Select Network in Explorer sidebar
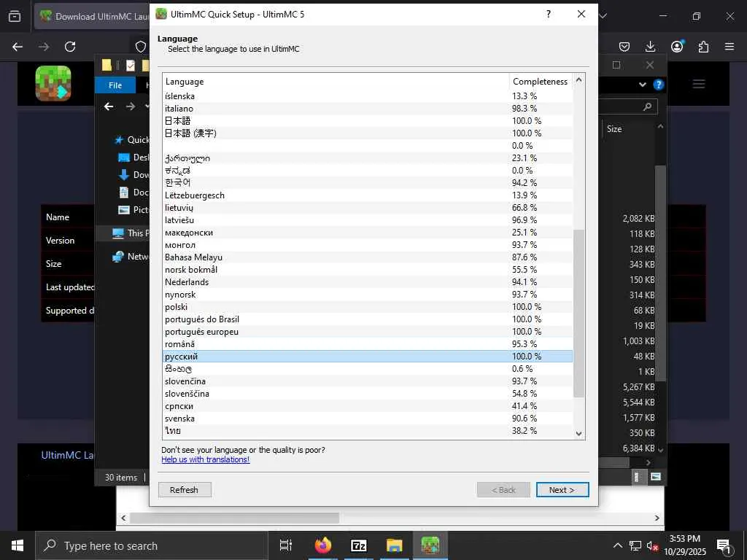The height and width of the screenshot is (560, 747). click(131, 257)
